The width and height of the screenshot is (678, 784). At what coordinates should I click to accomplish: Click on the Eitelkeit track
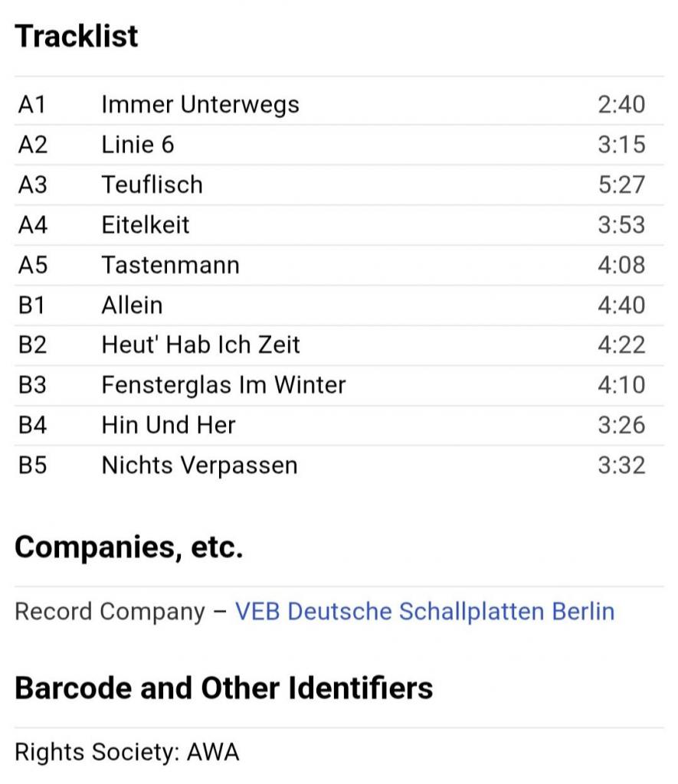click(145, 225)
